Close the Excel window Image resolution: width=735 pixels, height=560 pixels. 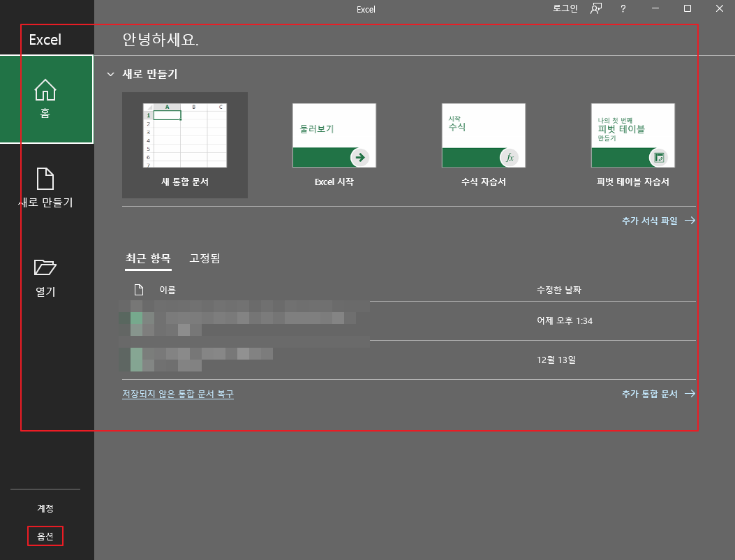(x=720, y=8)
